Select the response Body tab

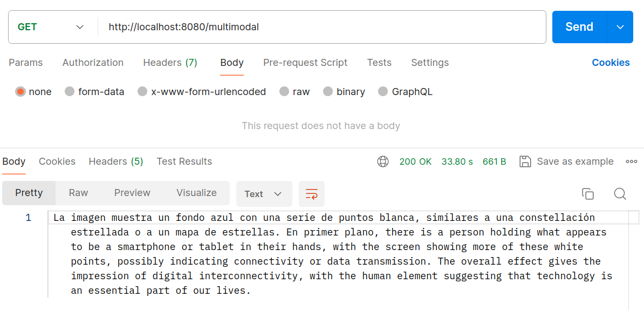point(14,161)
